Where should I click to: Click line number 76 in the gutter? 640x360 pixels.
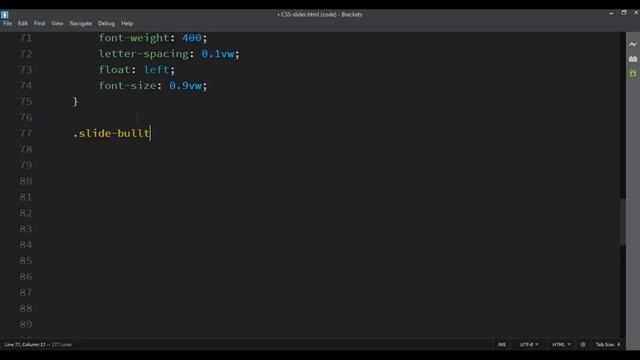[x=26, y=118]
